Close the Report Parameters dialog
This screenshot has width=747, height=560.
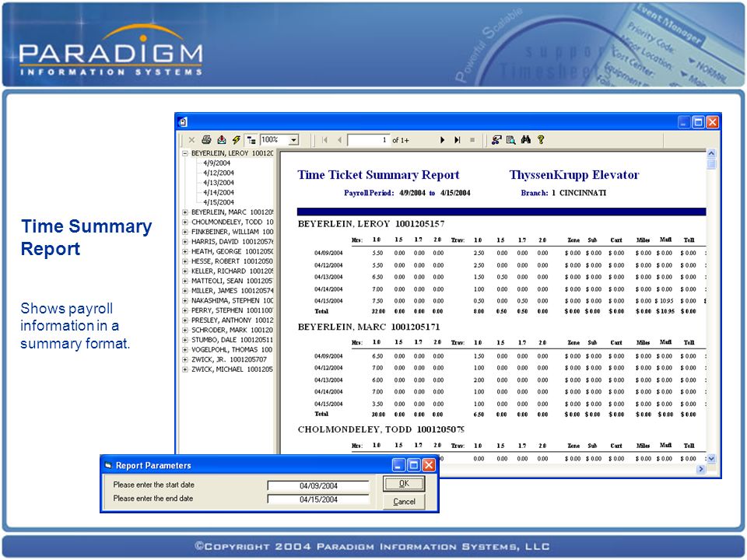click(429, 465)
